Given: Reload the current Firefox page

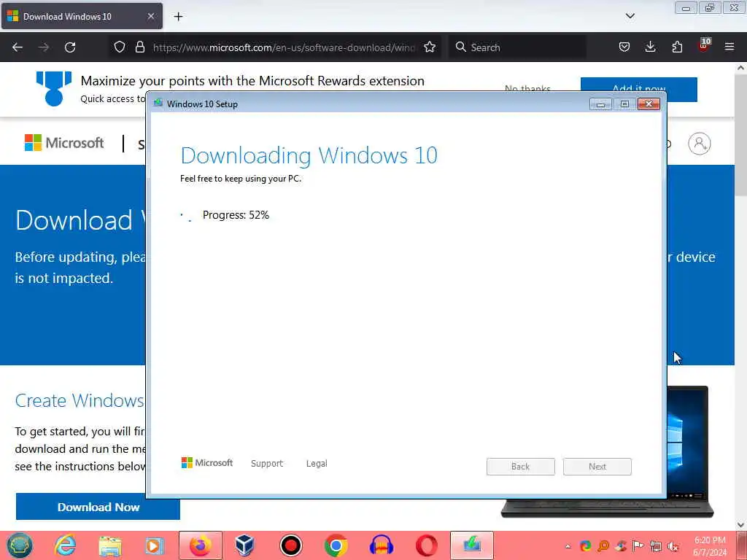Looking at the screenshot, I should pos(70,47).
